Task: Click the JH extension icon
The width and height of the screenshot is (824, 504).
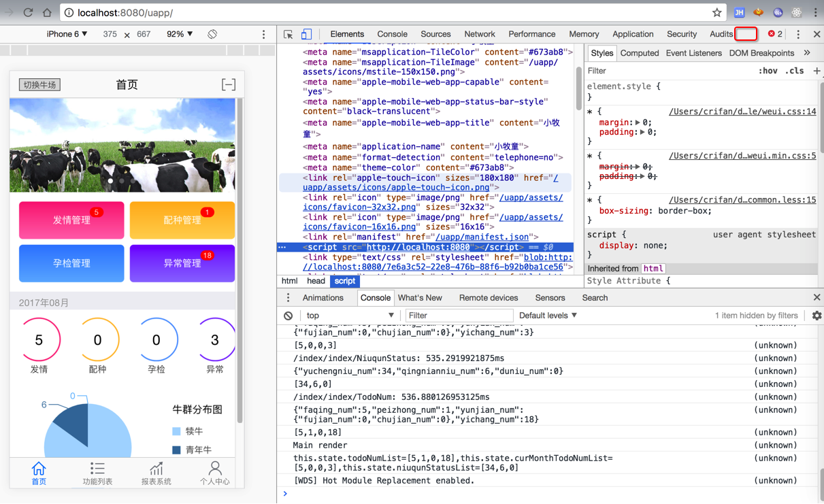Action: click(x=739, y=12)
